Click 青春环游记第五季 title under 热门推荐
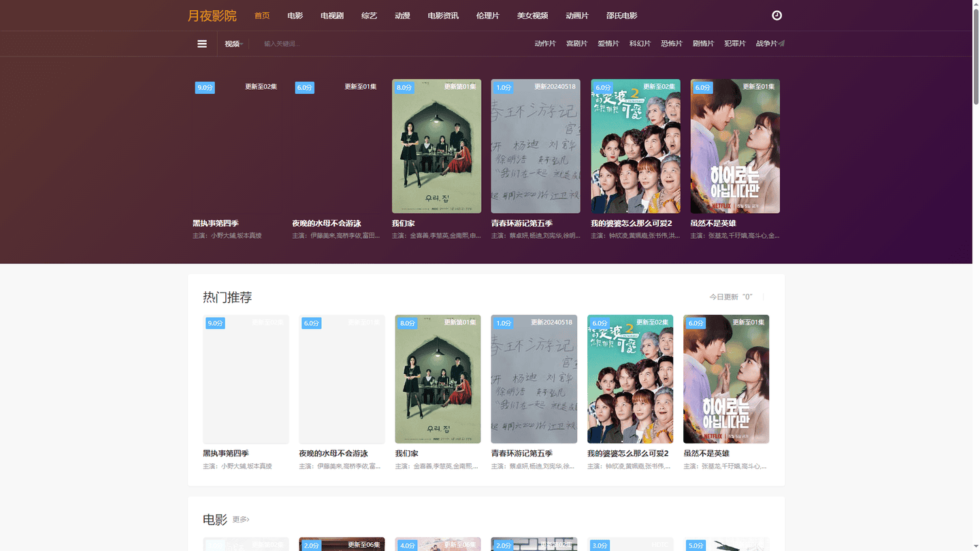980x551 pixels. point(522,453)
